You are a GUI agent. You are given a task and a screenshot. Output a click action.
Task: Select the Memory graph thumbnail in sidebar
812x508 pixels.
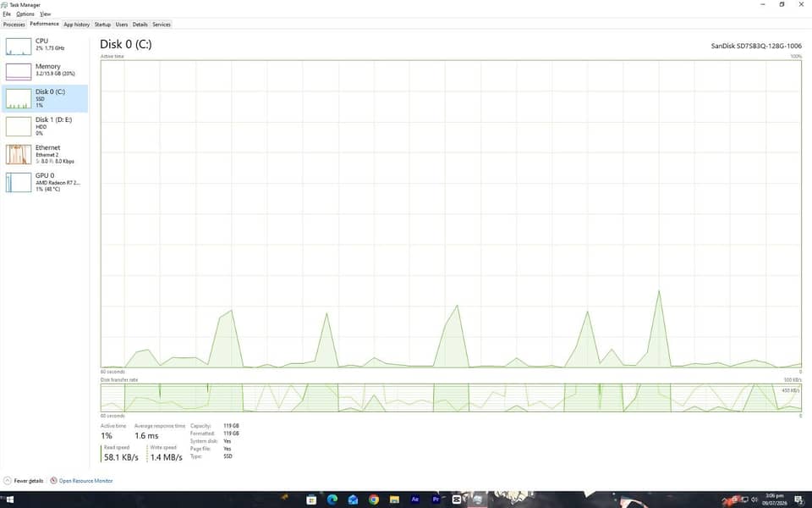19,71
